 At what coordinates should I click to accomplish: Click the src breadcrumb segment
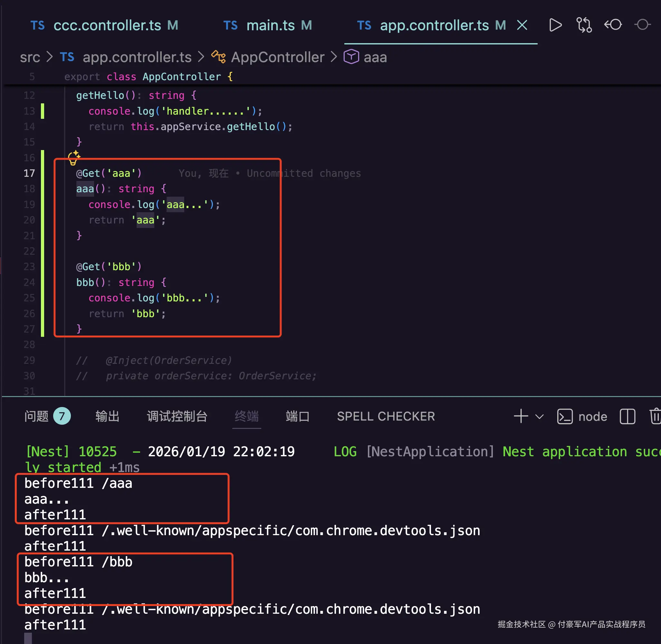[x=30, y=57]
